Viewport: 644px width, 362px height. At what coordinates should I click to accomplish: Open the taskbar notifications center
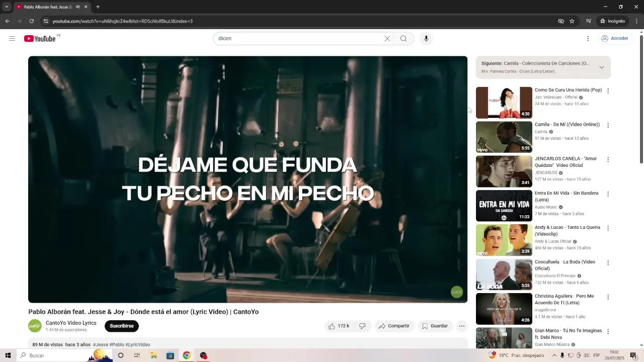633,355
